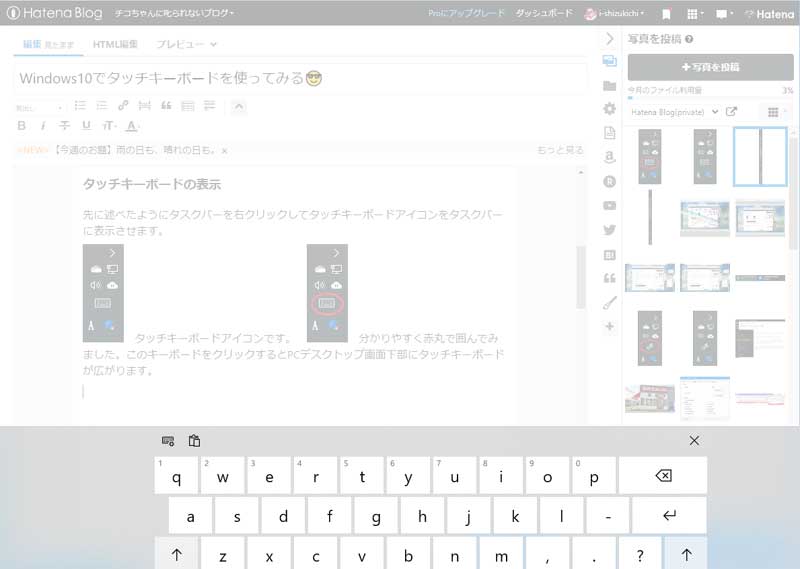Collapse the second row of editor toolbar
This screenshot has height=569, width=800.
239,106
